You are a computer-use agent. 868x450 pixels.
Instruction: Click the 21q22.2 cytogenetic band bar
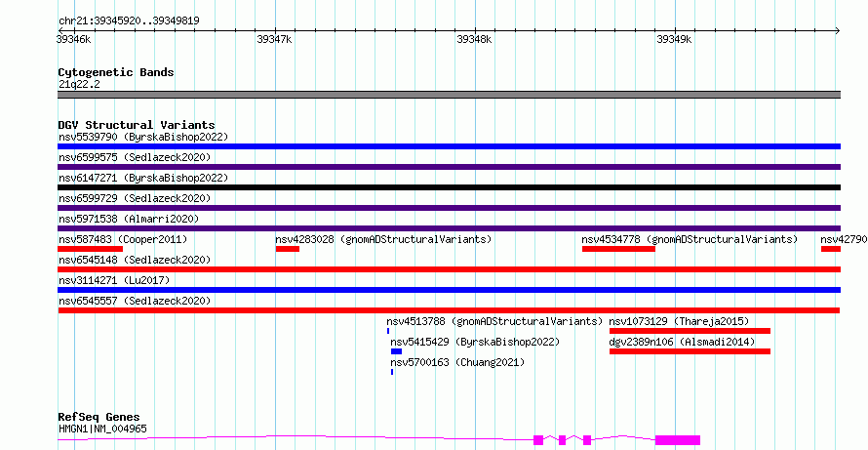(x=449, y=95)
